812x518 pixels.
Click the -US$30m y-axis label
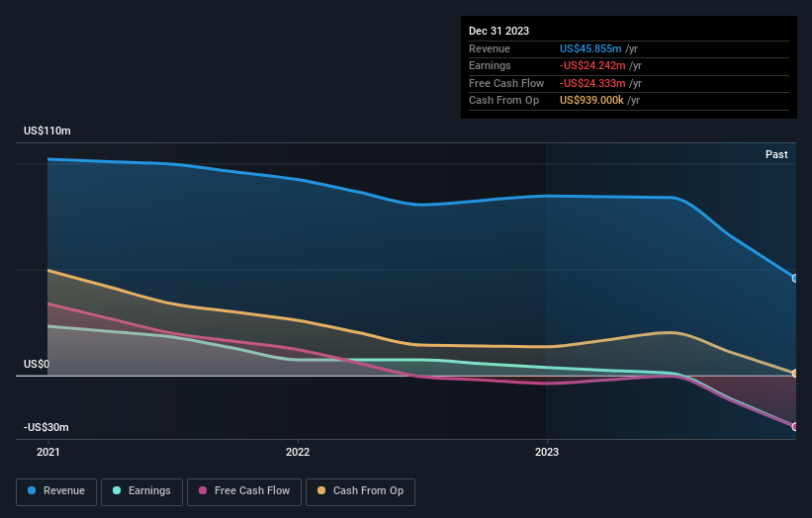coord(46,427)
